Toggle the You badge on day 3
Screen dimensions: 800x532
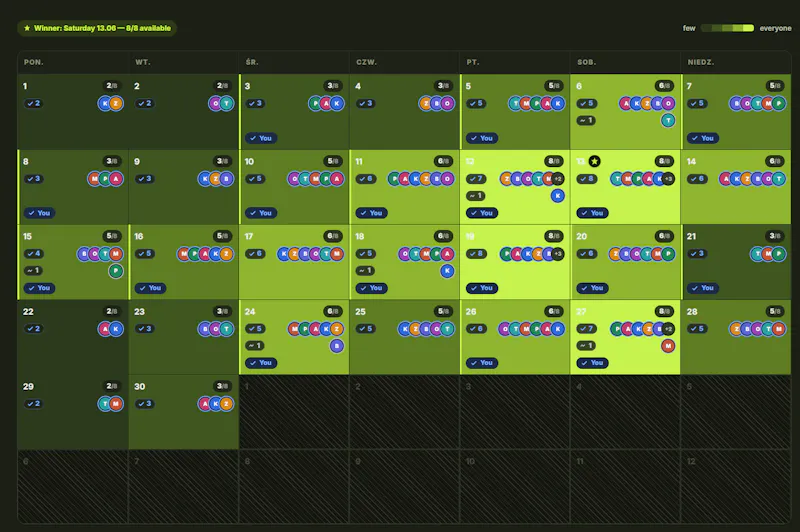pos(261,138)
